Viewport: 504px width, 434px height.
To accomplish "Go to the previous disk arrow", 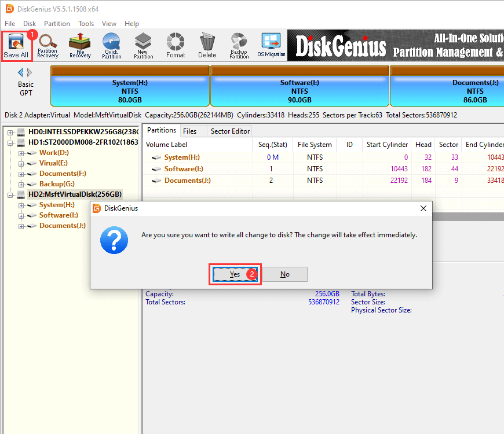I will tap(21, 72).
